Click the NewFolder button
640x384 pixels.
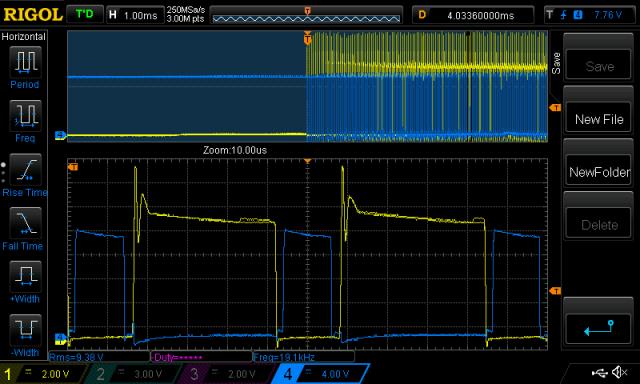tap(598, 172)
